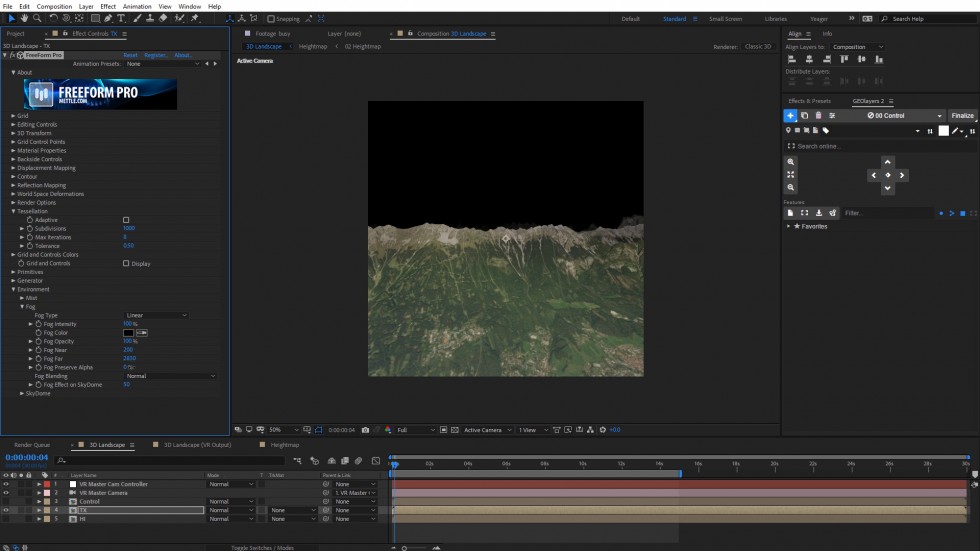
Task: Click the GEOlayers add map button
Action: pos(790,116)
